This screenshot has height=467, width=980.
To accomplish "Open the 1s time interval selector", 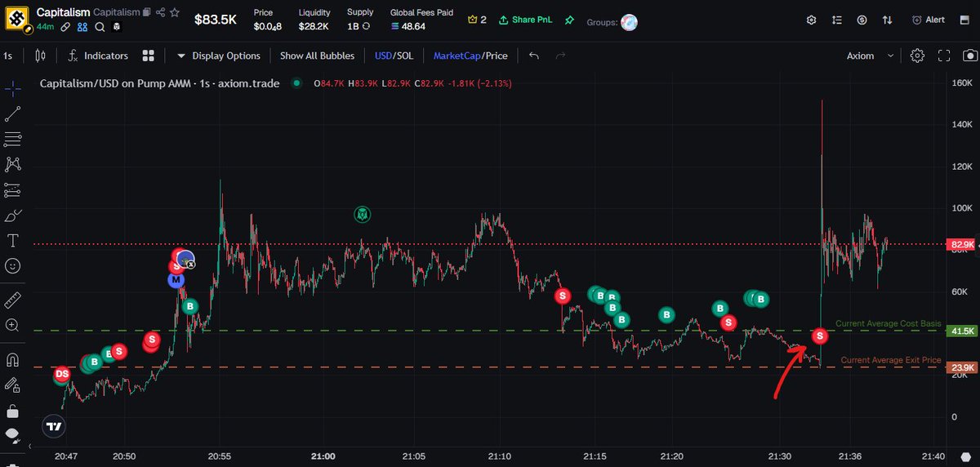I will pyautogui.click(x=8, y=56).
